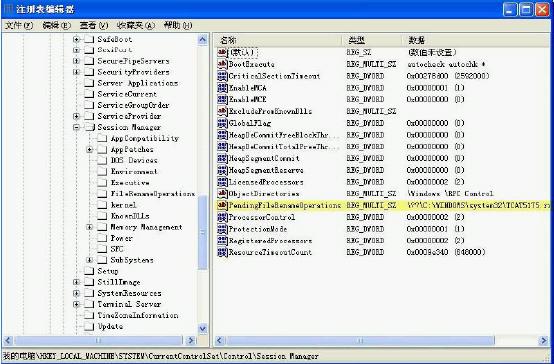Select the DOS Devices subkey
Viewport: 554px width, 364px height.
click(134, 160)
